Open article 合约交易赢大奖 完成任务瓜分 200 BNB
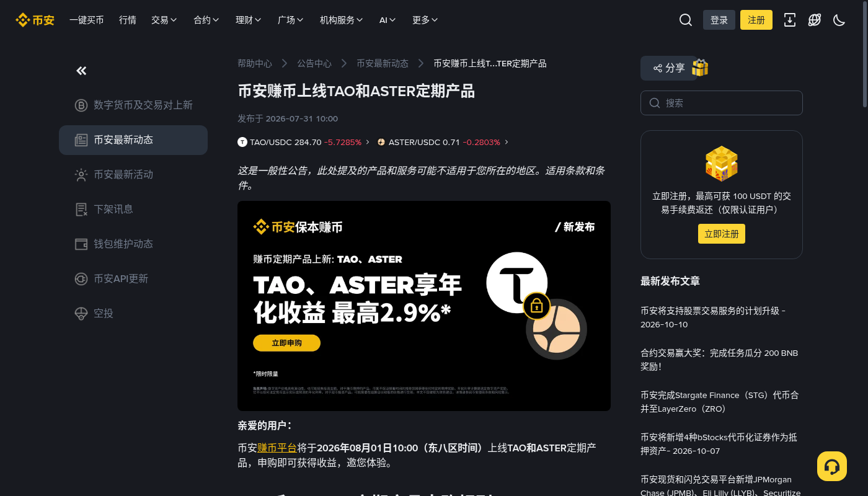This screenshot has width=868, height=496. coord(719,360)
